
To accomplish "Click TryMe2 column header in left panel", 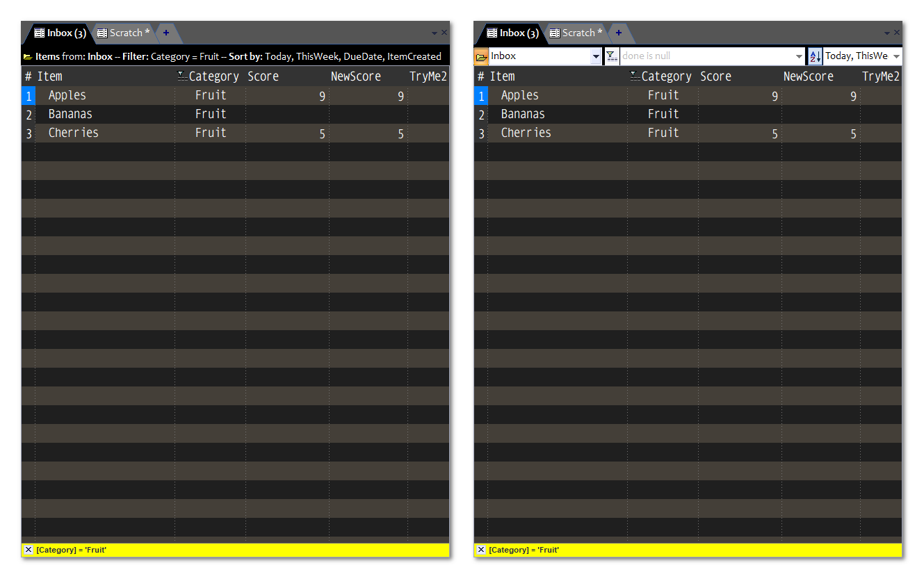I will click(x=428, y=76).
